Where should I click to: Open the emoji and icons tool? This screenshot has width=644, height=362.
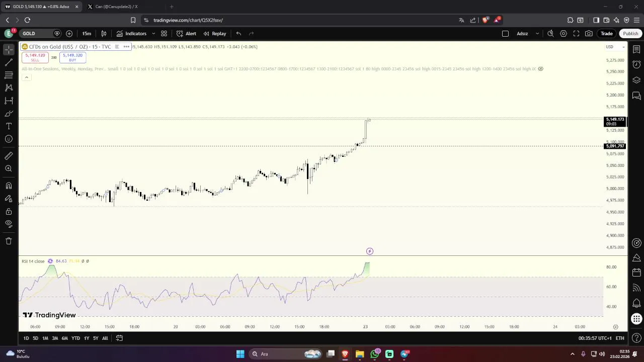[x=9, y=139]
